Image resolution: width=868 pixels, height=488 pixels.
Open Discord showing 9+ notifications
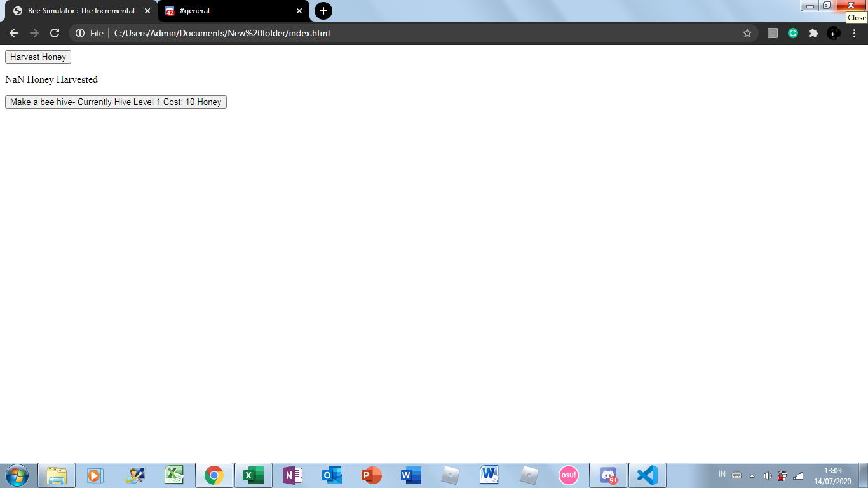coord(608,475)
